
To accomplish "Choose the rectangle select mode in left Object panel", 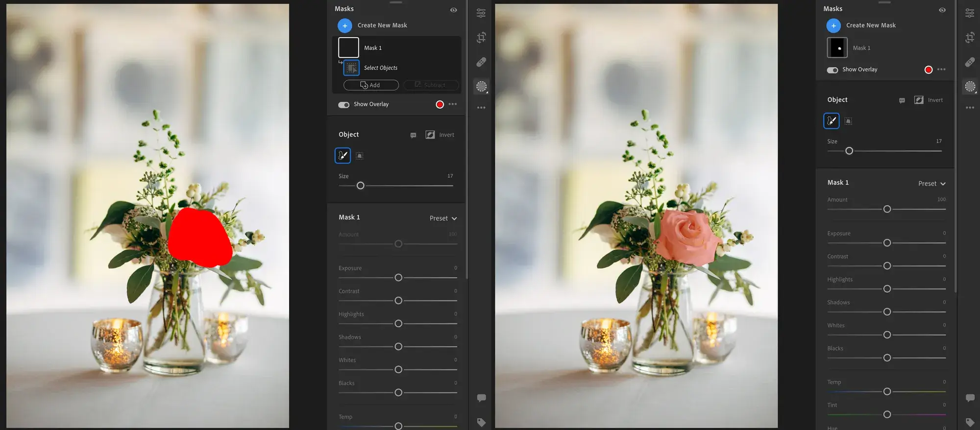I will [359, 156].
